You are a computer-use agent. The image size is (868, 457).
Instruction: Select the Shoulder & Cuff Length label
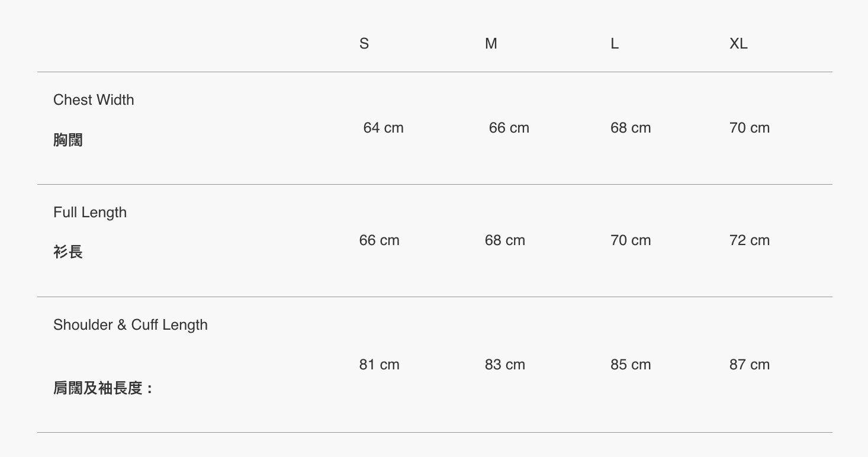point(130,325)
